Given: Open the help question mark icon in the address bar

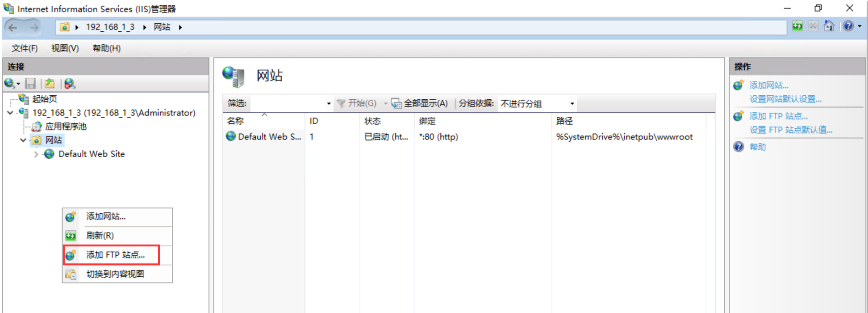Looking at the screenshot, I should coord(848,26).
